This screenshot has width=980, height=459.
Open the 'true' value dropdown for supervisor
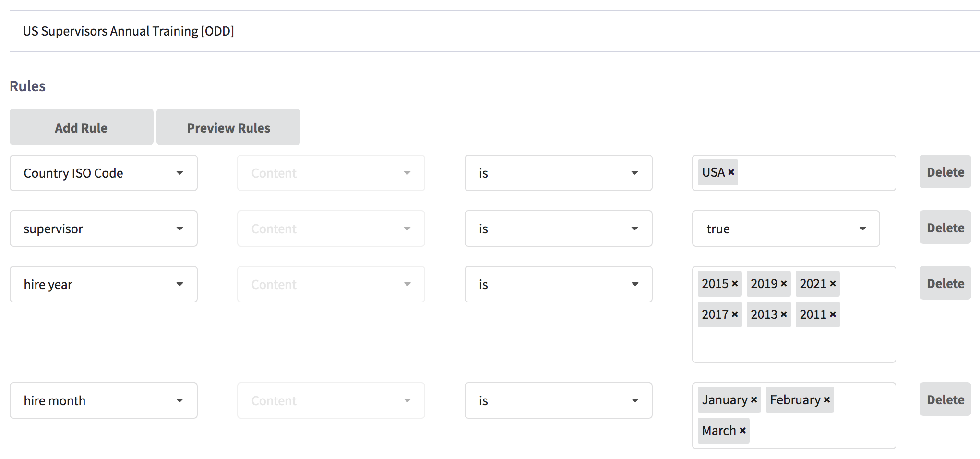tap(786, 229)
